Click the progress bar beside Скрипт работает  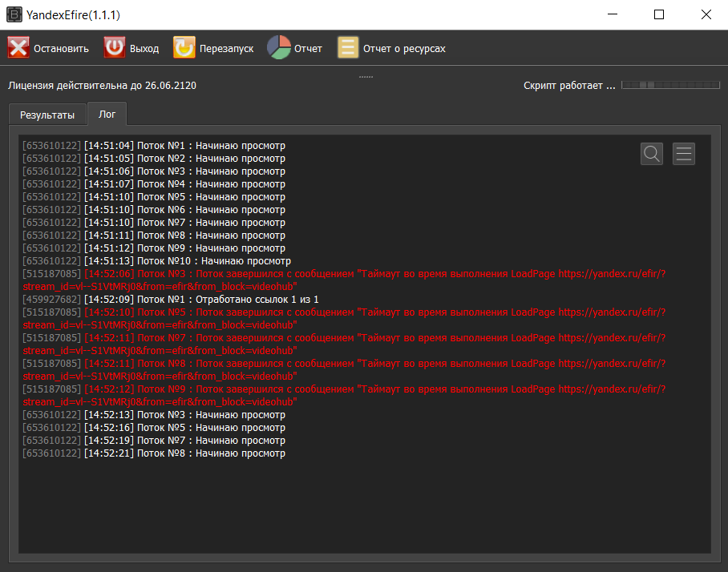click(669, 85)
